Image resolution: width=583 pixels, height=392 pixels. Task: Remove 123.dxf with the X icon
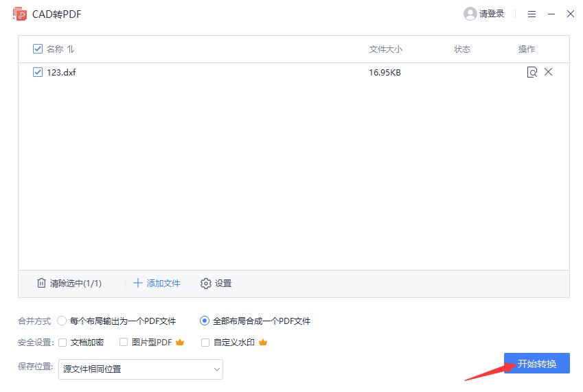click(x=548, y=71)
